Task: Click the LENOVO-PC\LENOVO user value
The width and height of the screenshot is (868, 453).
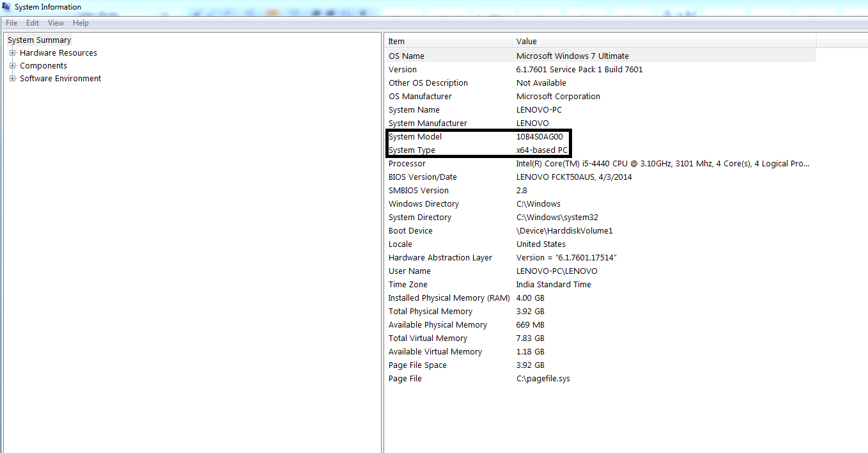Action: point(557,271)
